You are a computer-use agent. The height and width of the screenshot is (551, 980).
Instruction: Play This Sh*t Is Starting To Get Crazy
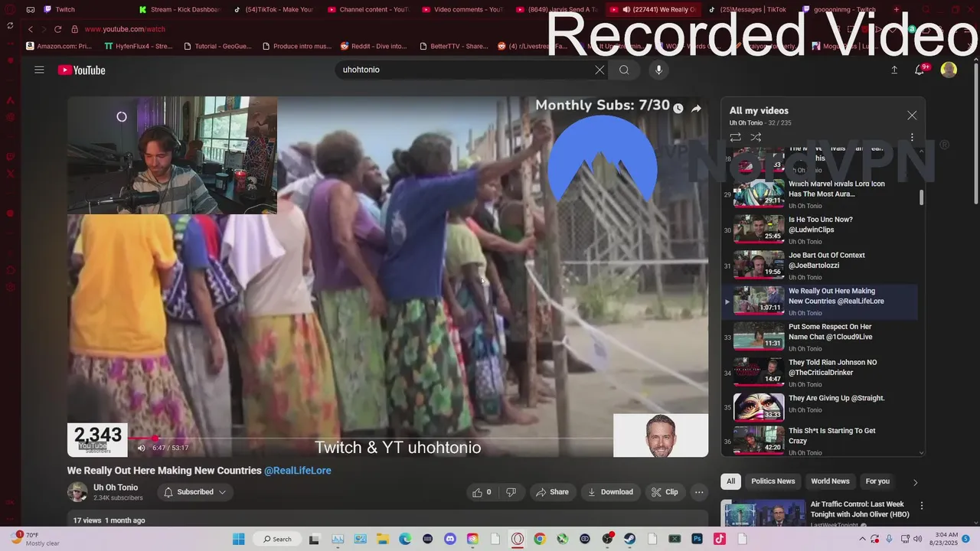pyautogui.click(x=819, y=442)
